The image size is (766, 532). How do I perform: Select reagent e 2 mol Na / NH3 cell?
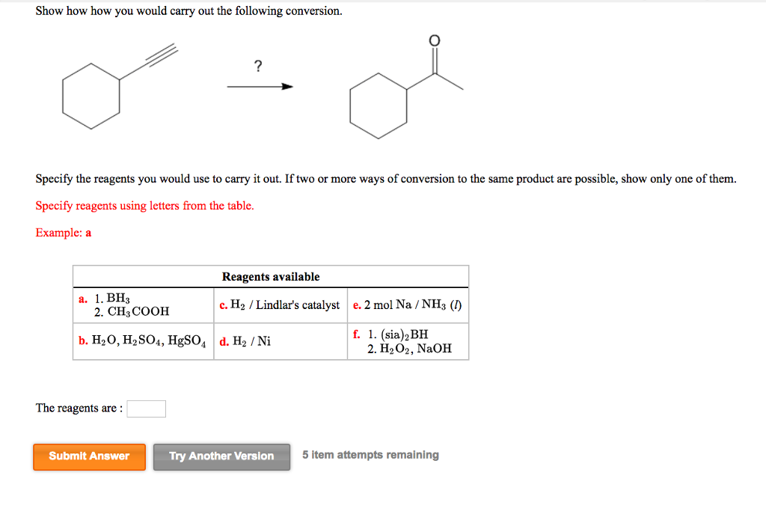pos(408,305)
